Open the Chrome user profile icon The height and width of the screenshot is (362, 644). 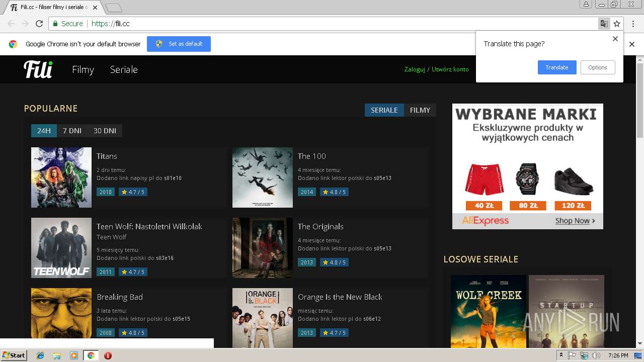pyautogui.click(x=586, y=5)
